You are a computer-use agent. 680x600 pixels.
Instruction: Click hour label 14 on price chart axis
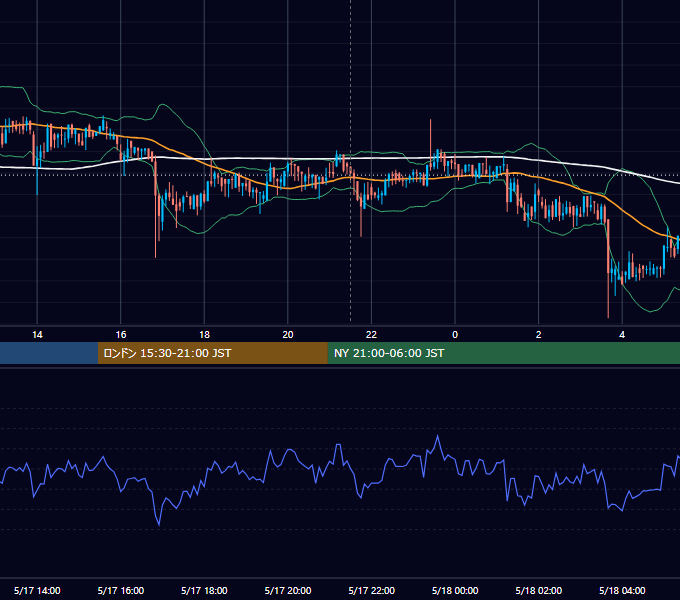(37, 335)
